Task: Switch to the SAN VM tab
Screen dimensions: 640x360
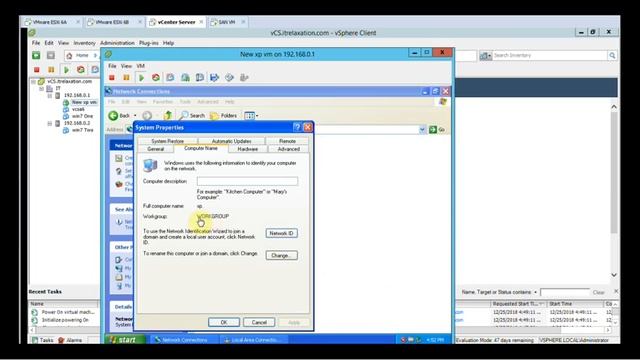Action: 227,22
